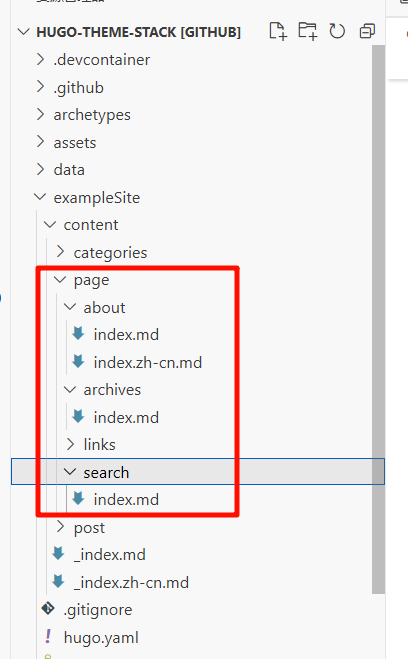The width and height of the screenshot is (408, 659).
Task: Open index.md file name under about
Action: tap(126, 335)
